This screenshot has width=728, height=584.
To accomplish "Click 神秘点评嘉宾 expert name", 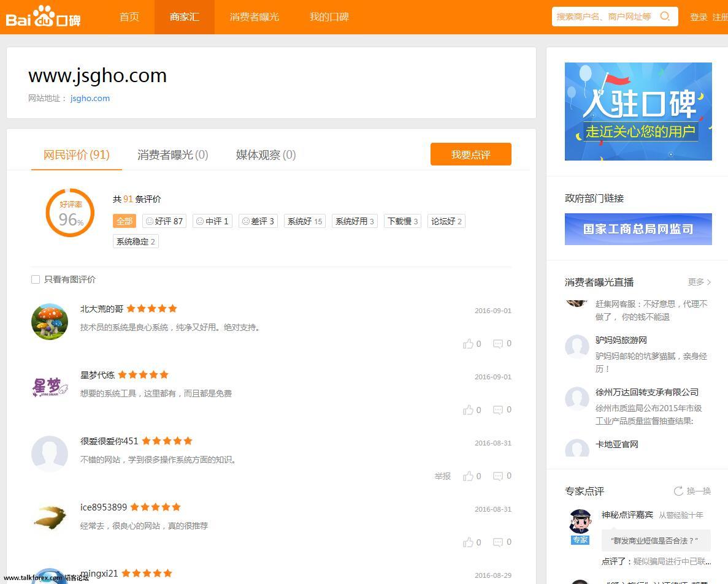I will 627,515.
